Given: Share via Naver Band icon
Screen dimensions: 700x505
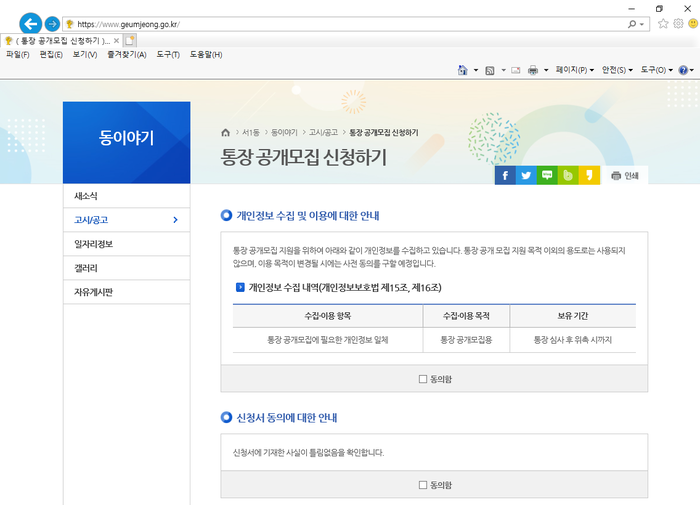Looking at the screenshot, I should [x=568, y=176].
